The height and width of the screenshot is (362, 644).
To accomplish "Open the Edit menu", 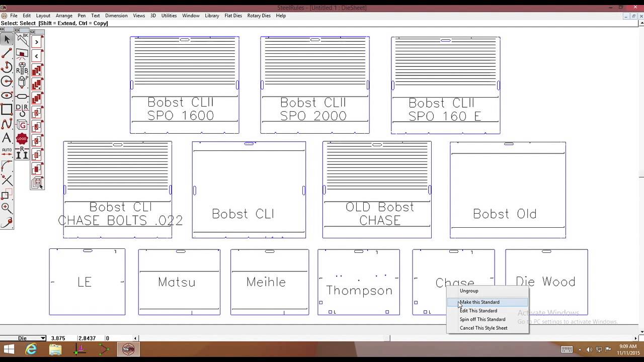I will click(27, 16).
